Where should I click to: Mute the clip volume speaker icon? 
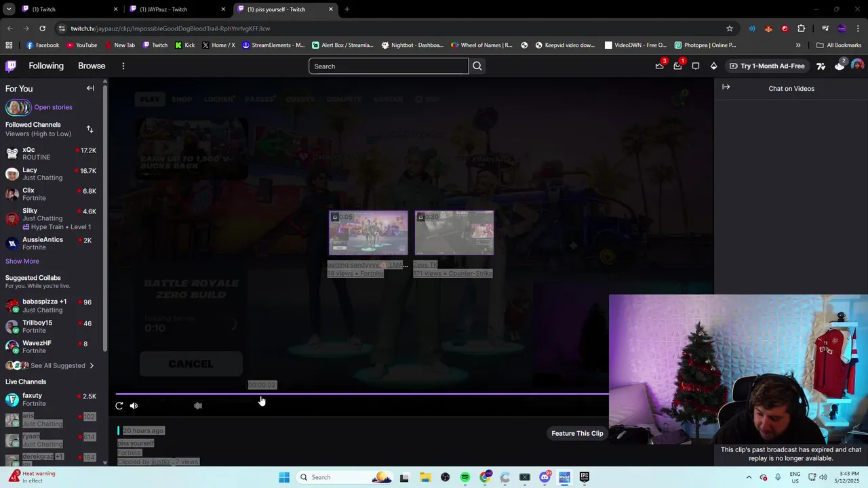click(134, 405)
